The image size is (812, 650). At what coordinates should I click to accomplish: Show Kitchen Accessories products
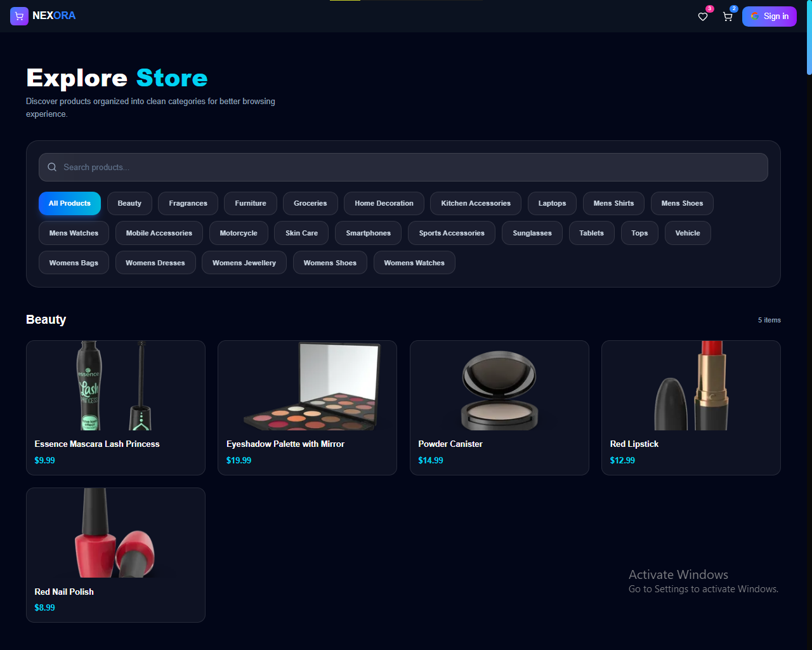[x=476, y=204]
